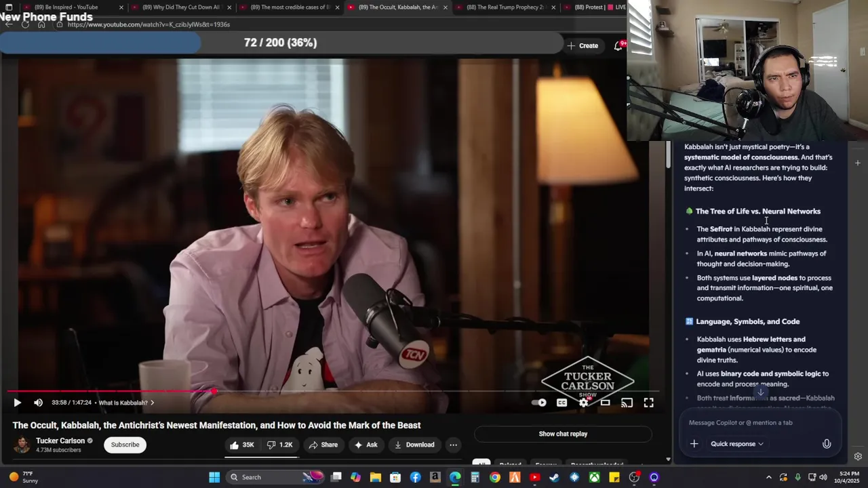Toggle closed captions (CC) on the video
This screenshot has height=488, width=868.
coord(561,403)
